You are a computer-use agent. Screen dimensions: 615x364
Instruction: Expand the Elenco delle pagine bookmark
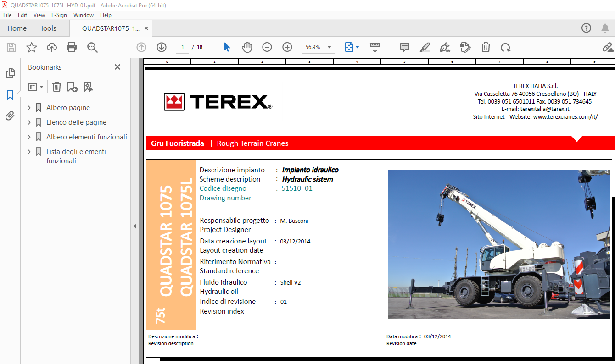[x=29, y=122]
